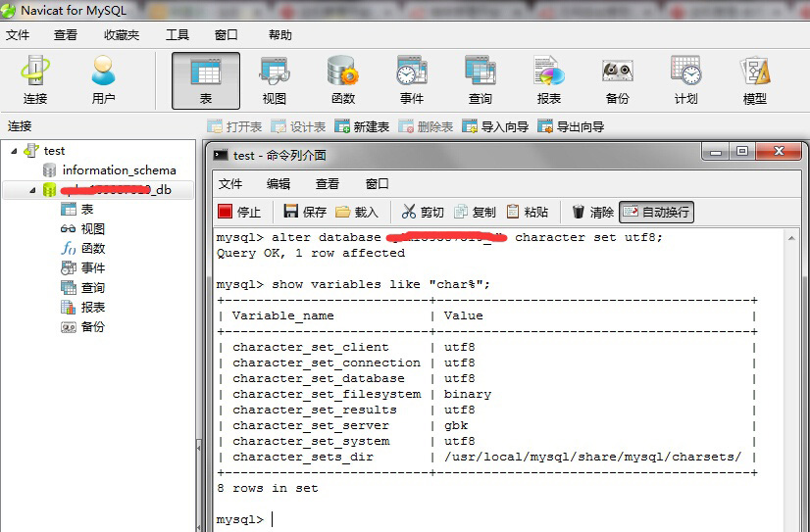Open the console's Edit (编辑) menu
The width and height of the screenshot is (810, 532).
pos(278,183)
